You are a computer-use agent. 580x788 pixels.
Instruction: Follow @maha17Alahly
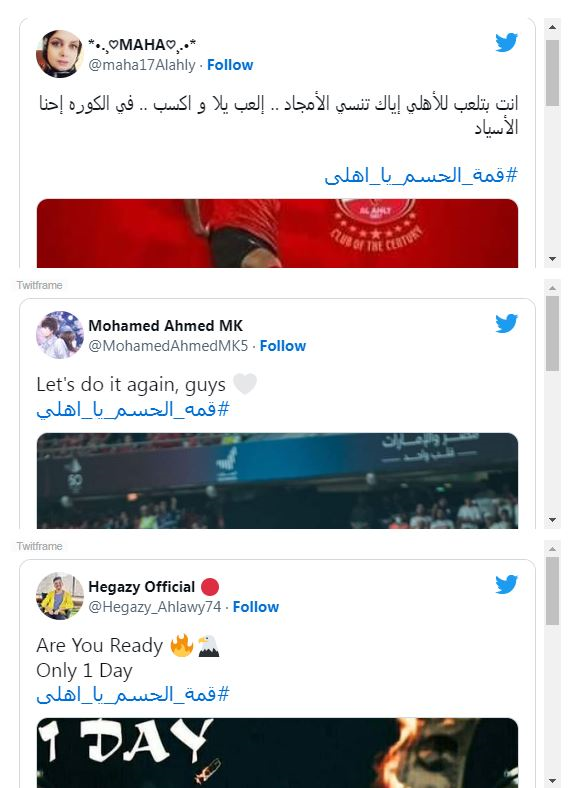tap(230, 65)
